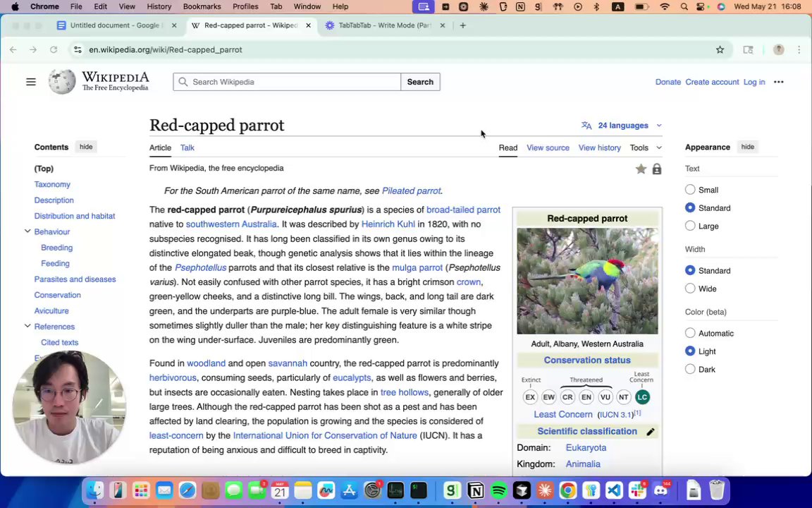Go to Taxonomy in the Contents list
812x508 pixels.
click(52, 184)
